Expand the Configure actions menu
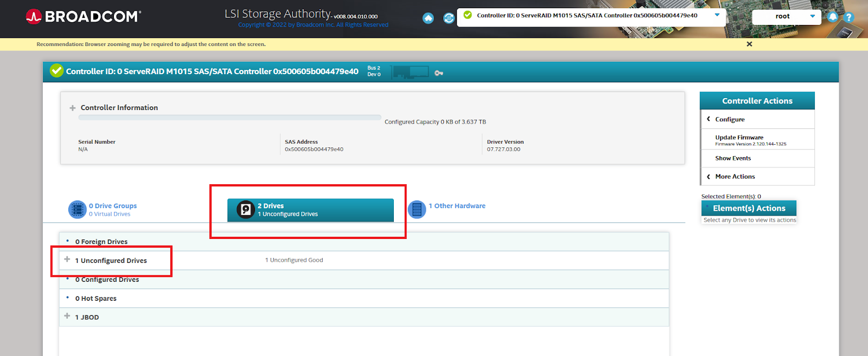The height and width of the screenshot is (356, 868). click(757, 119)
